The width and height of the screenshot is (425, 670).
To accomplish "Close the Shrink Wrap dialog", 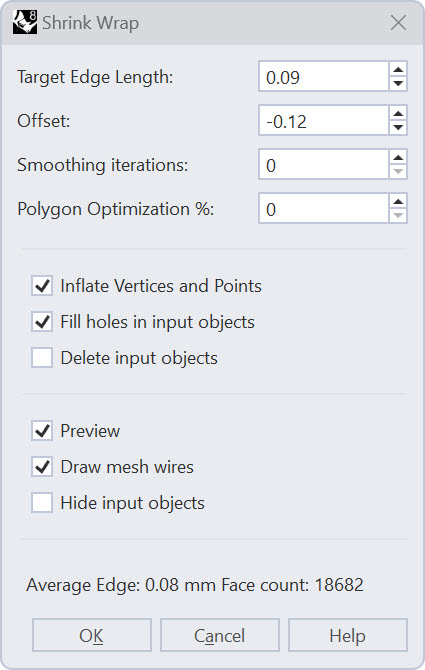I will tap(398, 23).
